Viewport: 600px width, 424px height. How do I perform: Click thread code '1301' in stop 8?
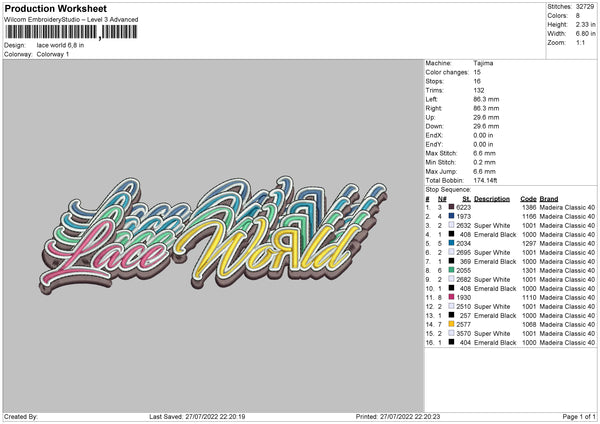click(529, 270)
